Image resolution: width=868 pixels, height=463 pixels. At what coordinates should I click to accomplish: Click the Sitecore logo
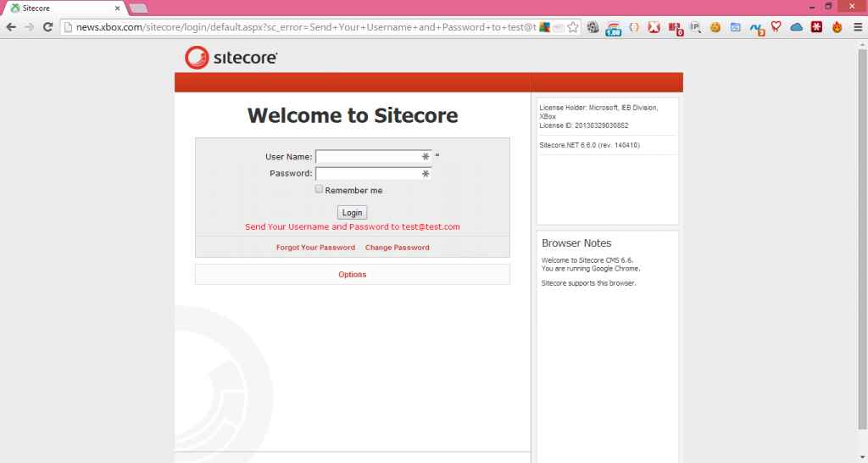(231, 58)
